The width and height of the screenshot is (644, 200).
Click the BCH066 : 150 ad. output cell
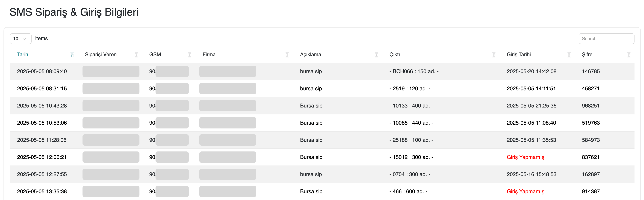(414, 72)
